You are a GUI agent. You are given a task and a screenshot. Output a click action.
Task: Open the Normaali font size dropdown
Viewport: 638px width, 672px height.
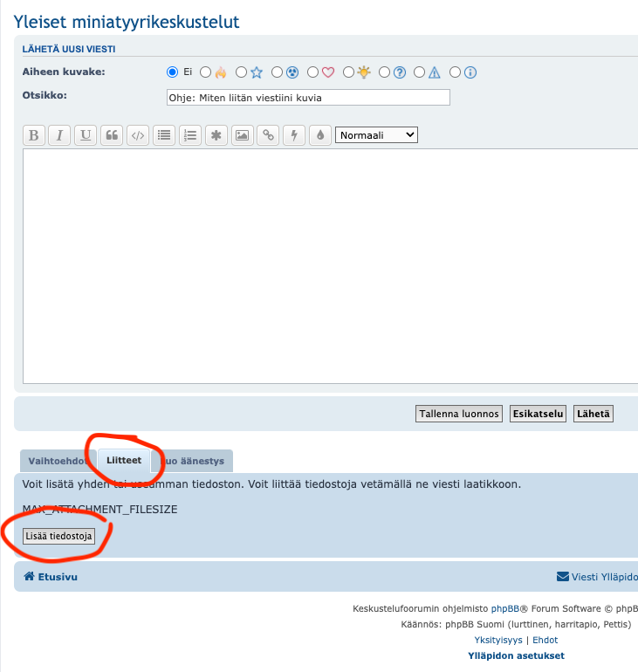point(376,135)
